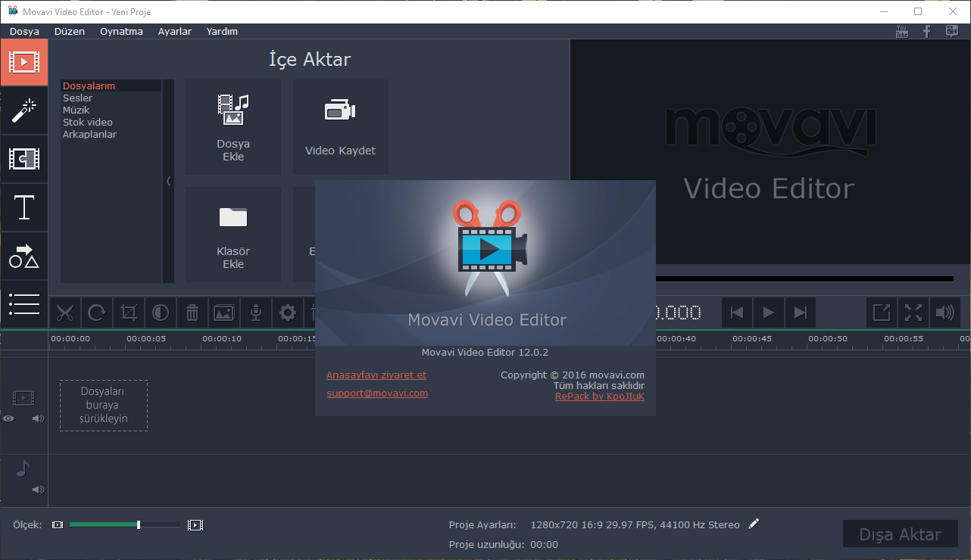This screenshot has height=560, width=971.
Task: Select Arkaplanlar category
Action: click(111, 134)
